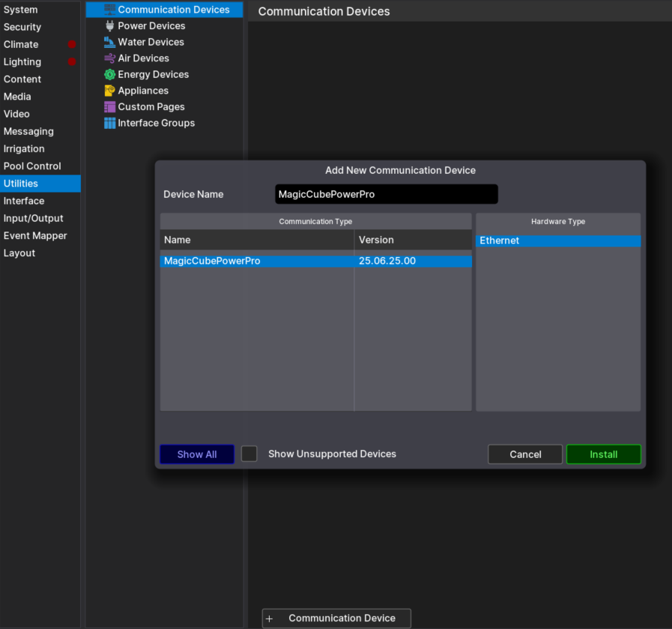Click the Custom Pages purple icon

[109, 106]
